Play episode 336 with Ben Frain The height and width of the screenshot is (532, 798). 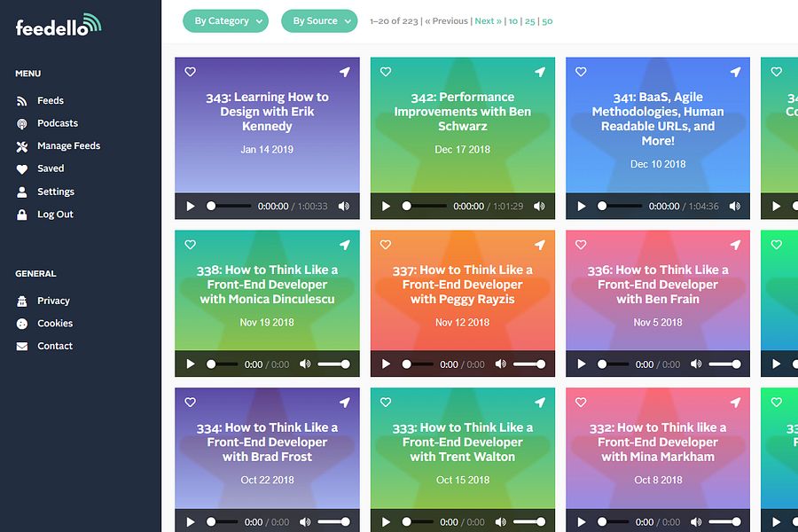coord(582,364)
